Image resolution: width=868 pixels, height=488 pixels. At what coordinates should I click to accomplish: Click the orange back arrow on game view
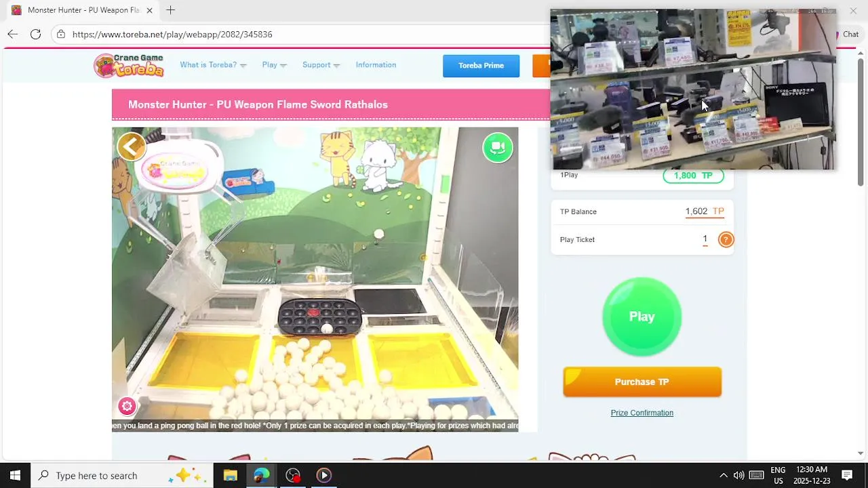click(132, 146)
